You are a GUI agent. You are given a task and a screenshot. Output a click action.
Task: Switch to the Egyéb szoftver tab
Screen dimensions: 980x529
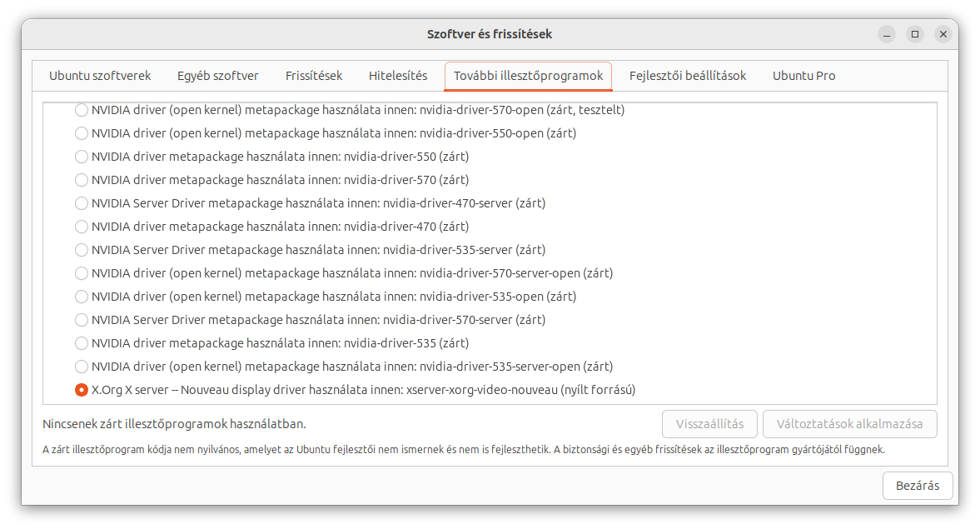point(218,76)
